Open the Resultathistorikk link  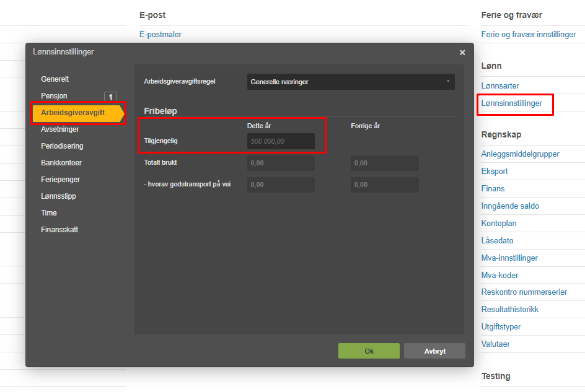(x=509, y=310)
